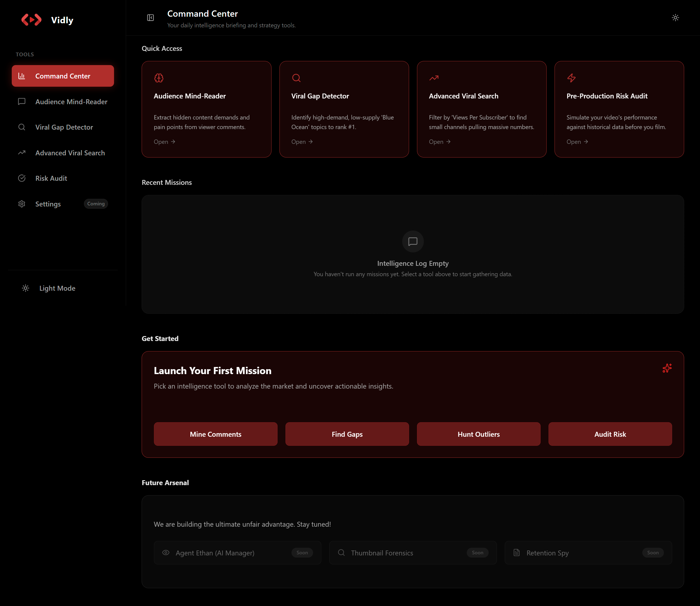Switch theme using the sun icon top-right
Screen dimensions: 700x606
675,18
